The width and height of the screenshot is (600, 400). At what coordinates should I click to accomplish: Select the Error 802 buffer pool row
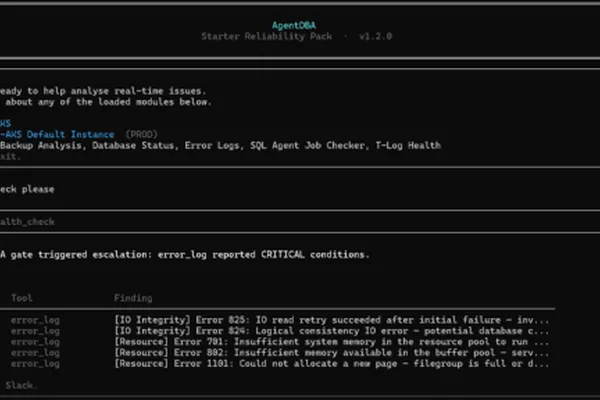tap(280, 353)
